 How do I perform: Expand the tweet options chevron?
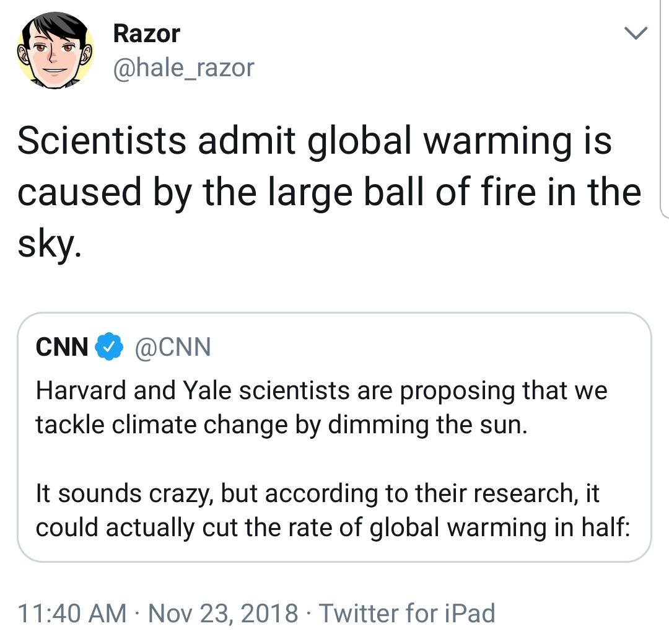[x=636, y=33]
